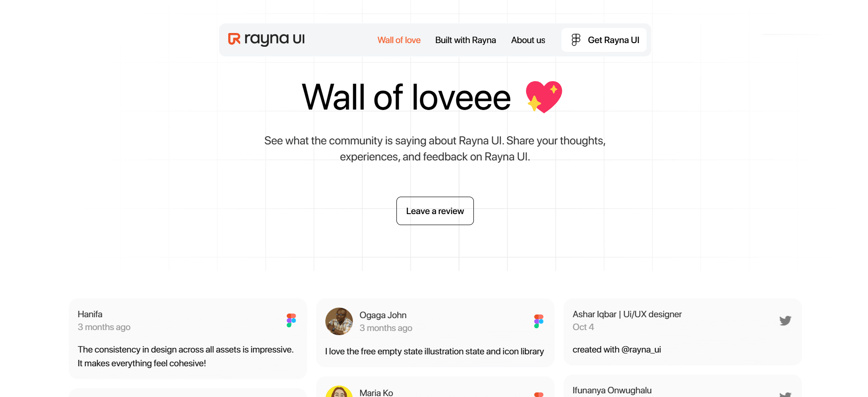Screen dimensions: 868x397
Task: Click Figma icon in Get Rayna UI button
Action: coord(576,40)
